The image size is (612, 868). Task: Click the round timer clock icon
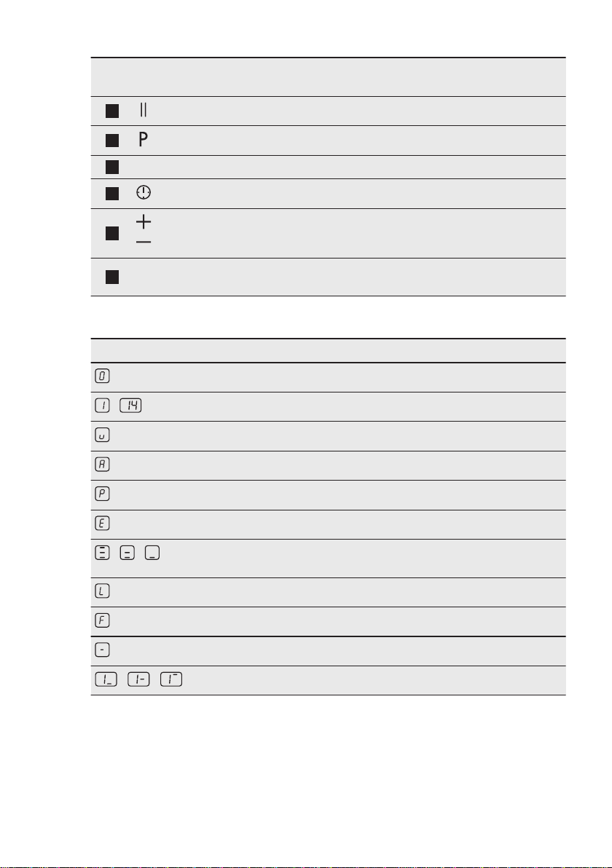(144, 193)
